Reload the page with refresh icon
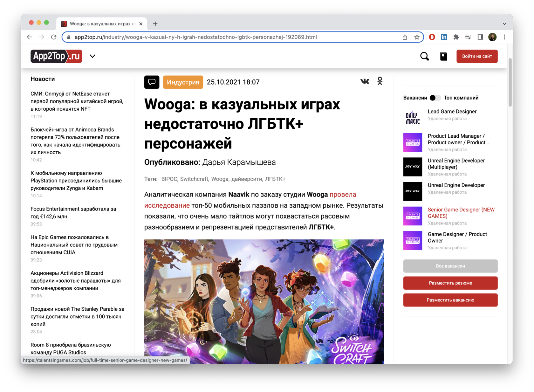The width and height of the screenshot is (534, 392). coord(54,37)
